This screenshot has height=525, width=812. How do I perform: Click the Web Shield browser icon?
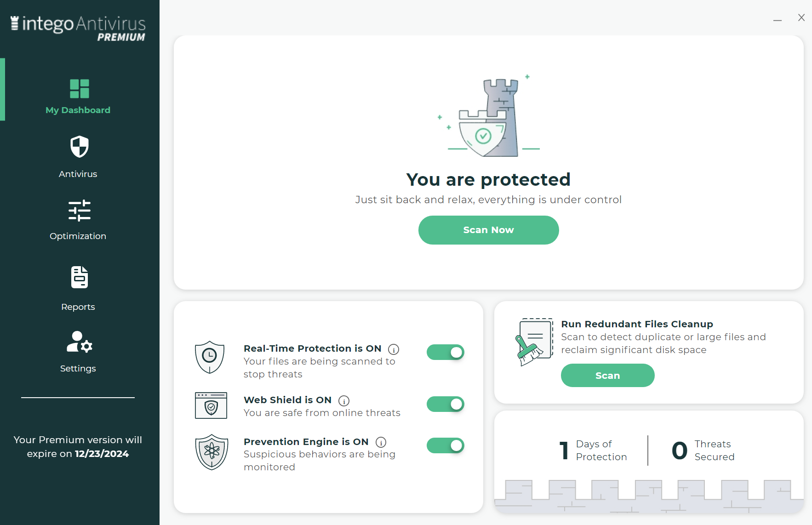(211, 405)
